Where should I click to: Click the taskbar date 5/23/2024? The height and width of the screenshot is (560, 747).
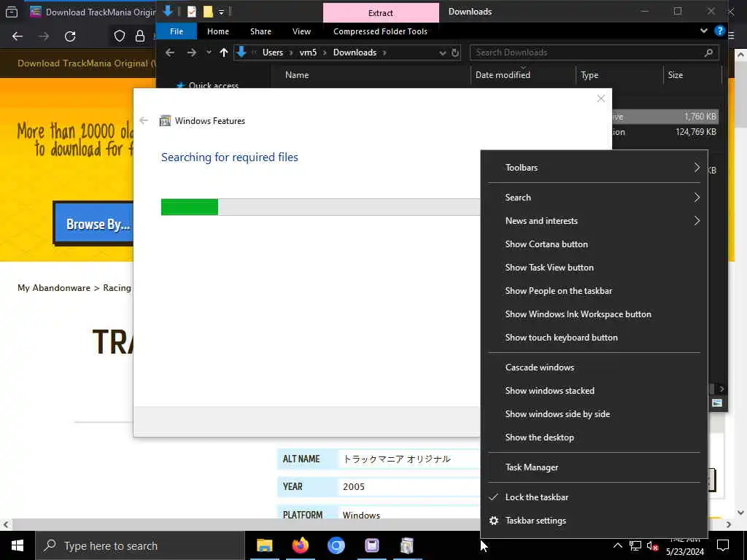(x=684, y=552)
